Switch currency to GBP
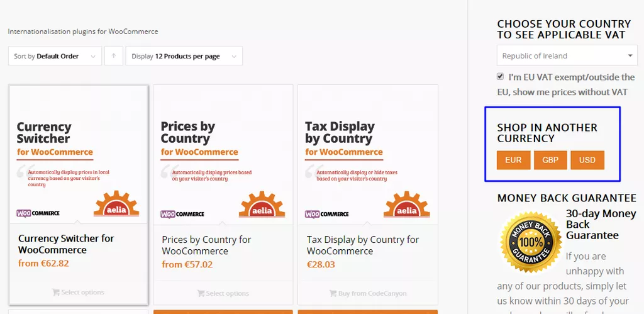The height and width of the screenshot is (314, 644). (x=550, y=160)
